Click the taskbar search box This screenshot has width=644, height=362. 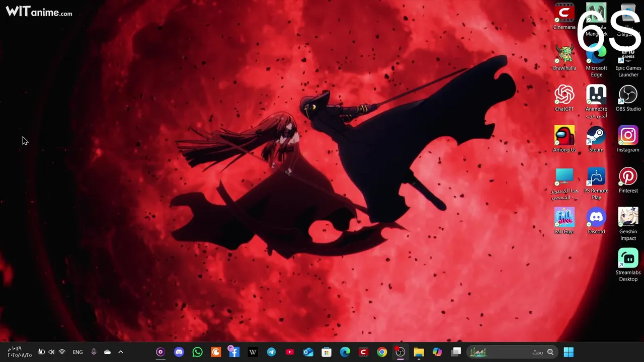click(x=512, y=352)
